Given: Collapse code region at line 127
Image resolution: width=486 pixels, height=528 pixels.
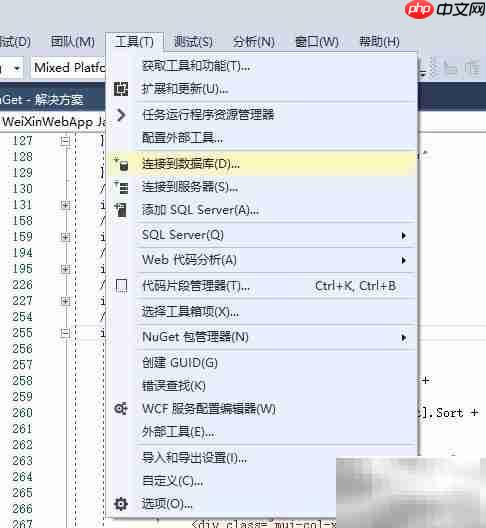Looking at the screenshot, I should coord(65,140).
